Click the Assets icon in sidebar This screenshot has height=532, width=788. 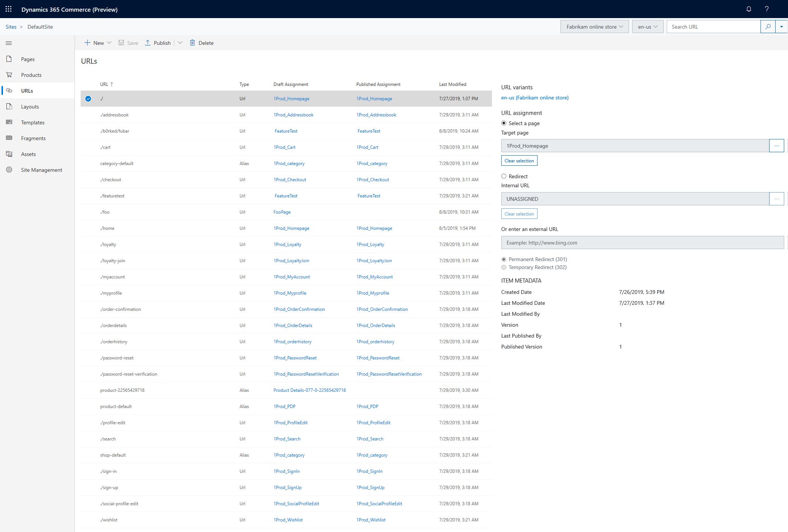pos(9,154)
